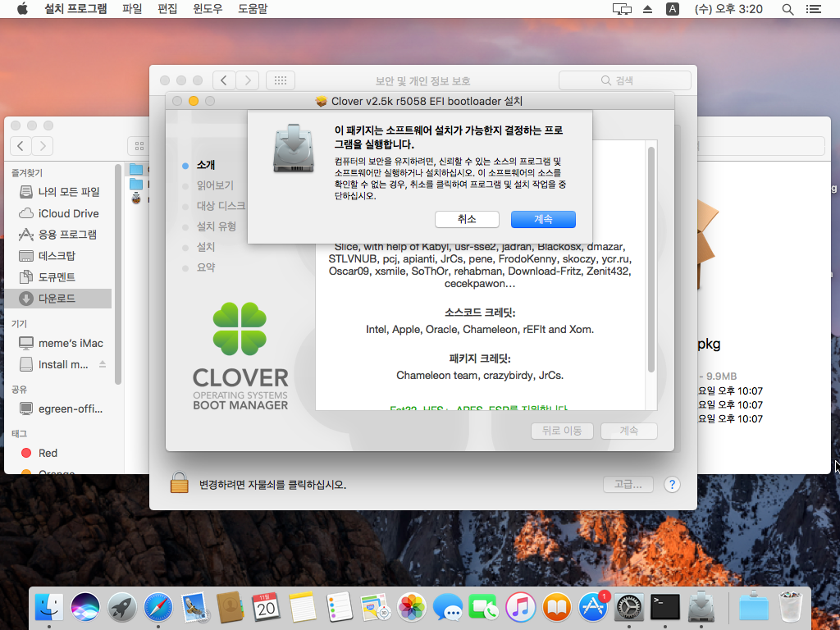Go back in the Finder window toolbar
Screen dimensions: 840x630
(21, 146)
